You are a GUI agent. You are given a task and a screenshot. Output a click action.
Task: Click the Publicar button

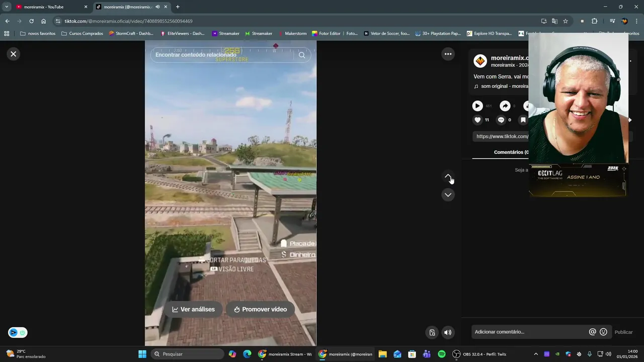click(623, 332)
